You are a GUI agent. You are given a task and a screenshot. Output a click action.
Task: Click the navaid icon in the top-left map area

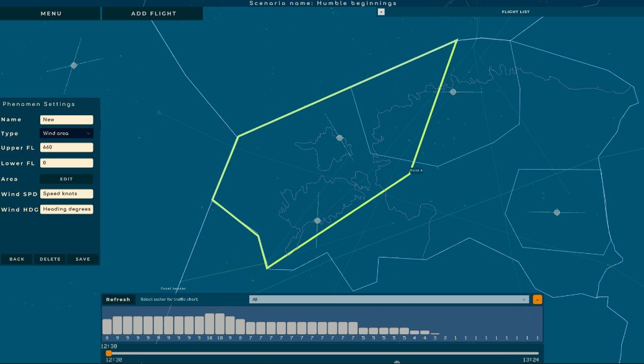coord(73,64)
